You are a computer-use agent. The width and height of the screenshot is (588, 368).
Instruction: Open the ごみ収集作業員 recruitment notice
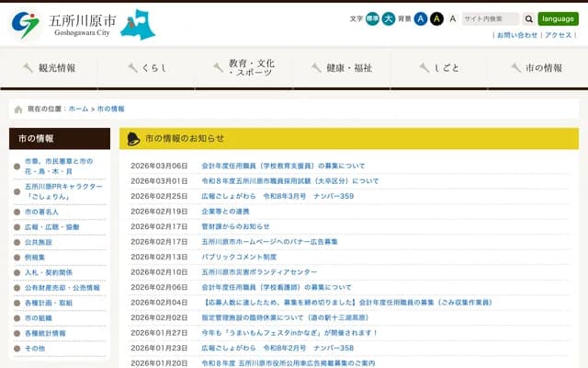pos(347,303)
